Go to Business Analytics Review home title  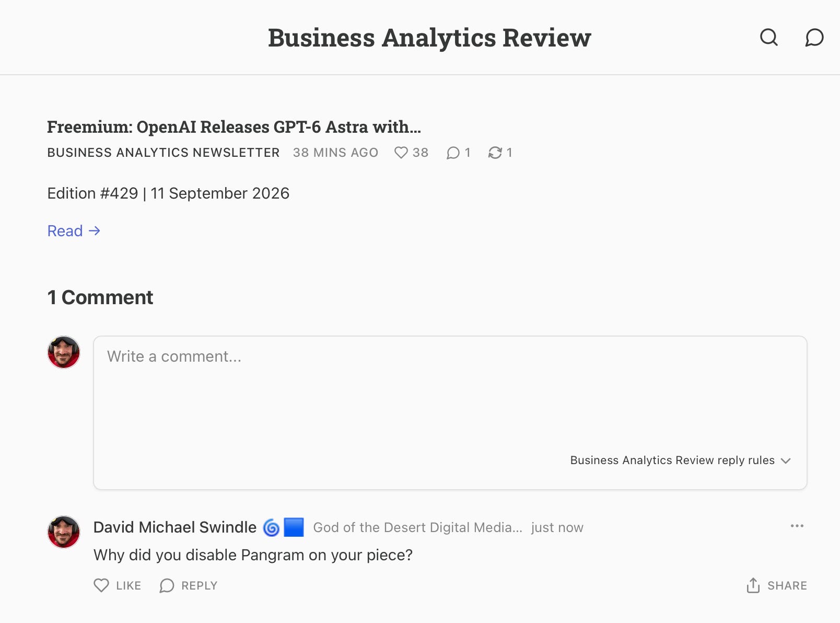pyautogui.click(x=429, y=38)
